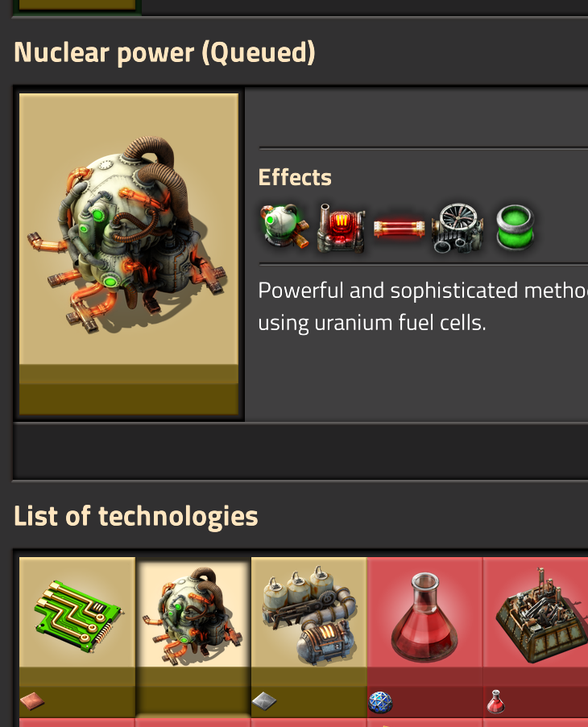This screenshot has height=727, width=588.
Task: Click the copper plate trigger icon
Action: pyautogui.click(x=32, y=701)
